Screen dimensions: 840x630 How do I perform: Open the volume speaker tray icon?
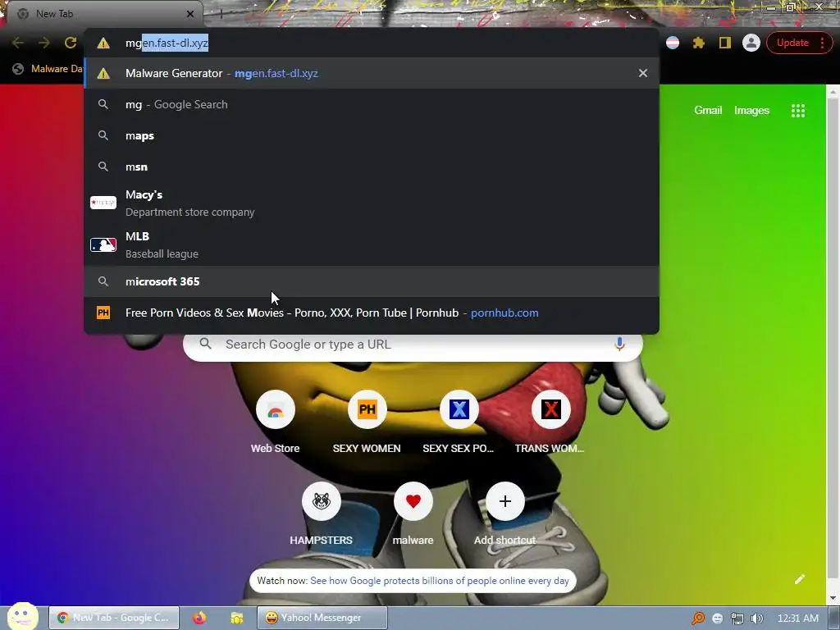756,619
